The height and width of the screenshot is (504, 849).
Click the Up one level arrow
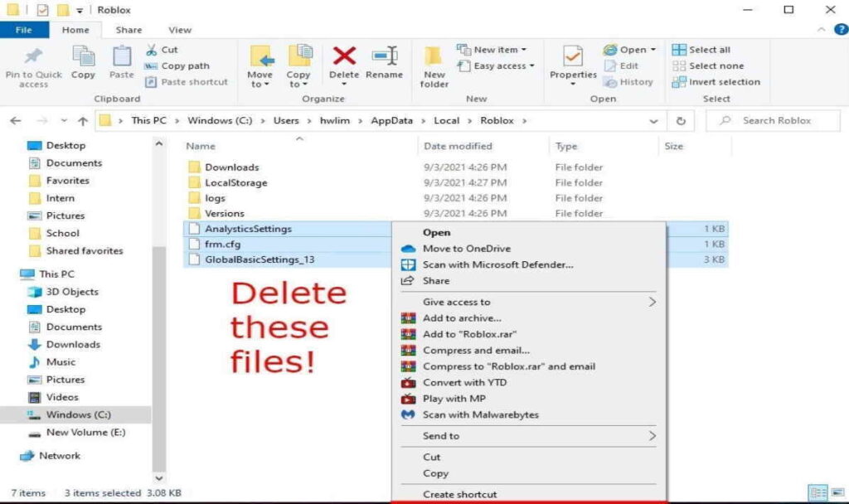[x=82, y=121]
